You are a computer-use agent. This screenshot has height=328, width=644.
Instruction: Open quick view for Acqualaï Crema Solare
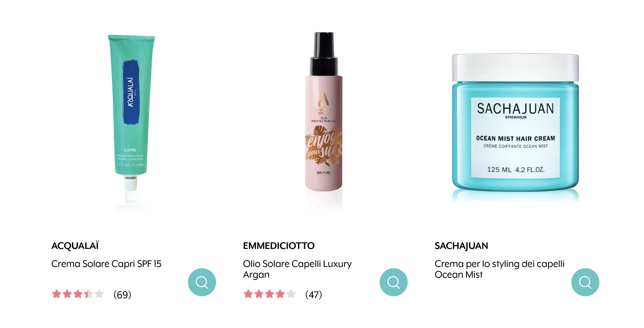202,282
